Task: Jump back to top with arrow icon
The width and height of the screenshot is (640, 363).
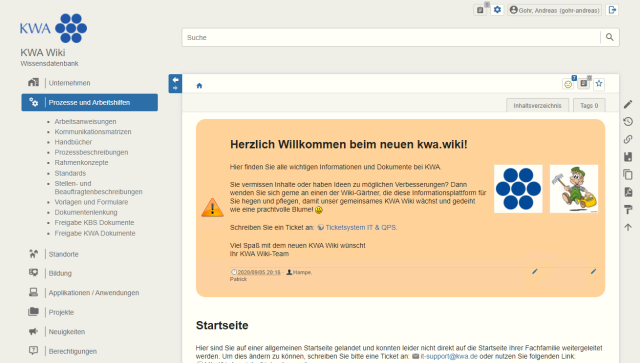Action: (628, 227)
